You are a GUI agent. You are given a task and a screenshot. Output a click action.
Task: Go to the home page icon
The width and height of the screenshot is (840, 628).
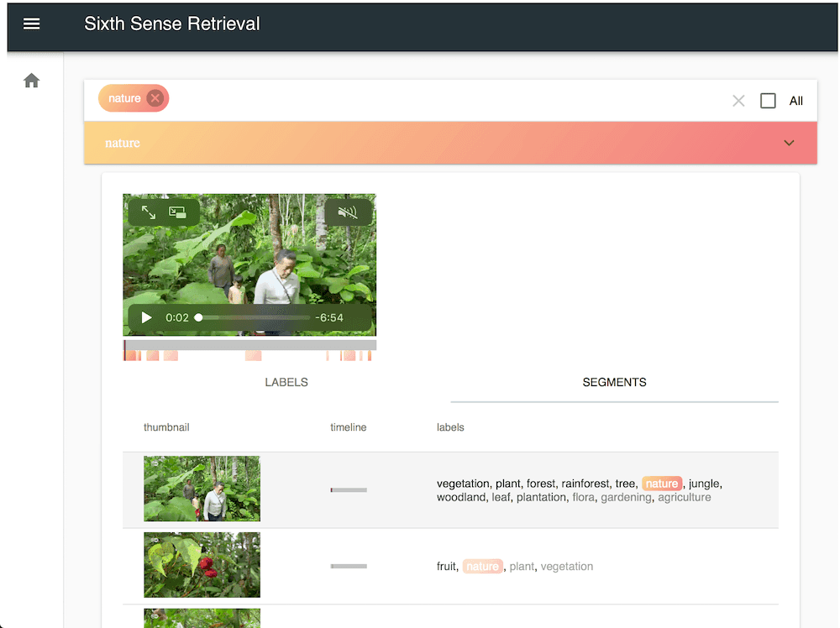click(32, 81)
